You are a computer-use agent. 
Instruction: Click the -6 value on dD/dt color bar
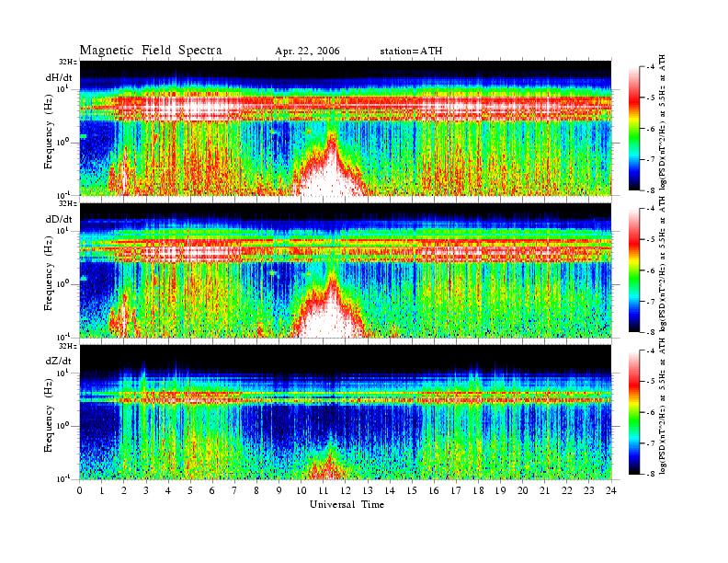tap(650, 270)
